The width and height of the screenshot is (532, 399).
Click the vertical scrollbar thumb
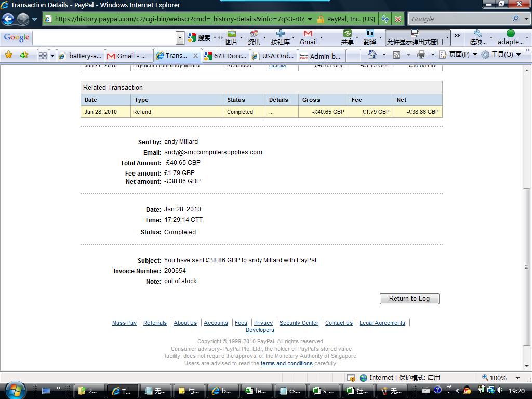[x=527, y=267]
